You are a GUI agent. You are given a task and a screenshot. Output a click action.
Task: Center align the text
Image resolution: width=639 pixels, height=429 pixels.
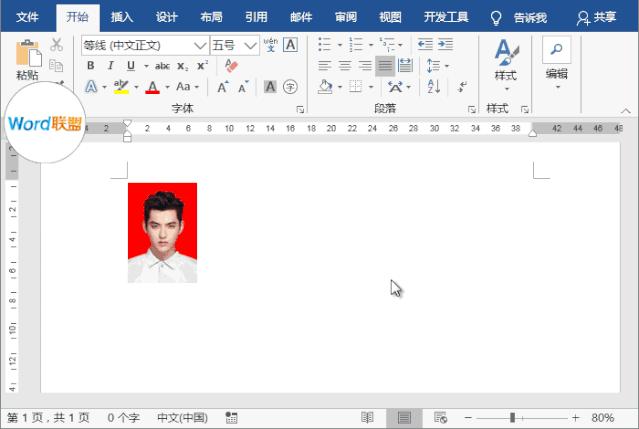click(x=345, y=66)
